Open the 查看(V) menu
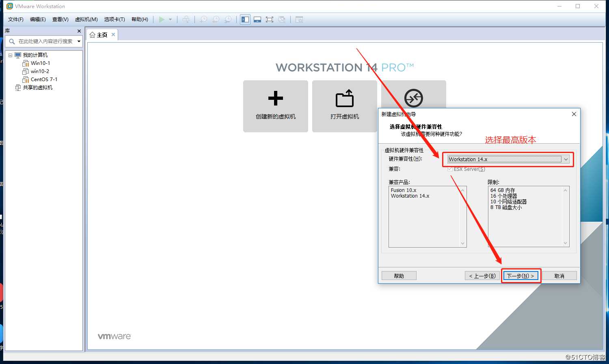The height and width of the screenshot is (364, 609). 60,19
